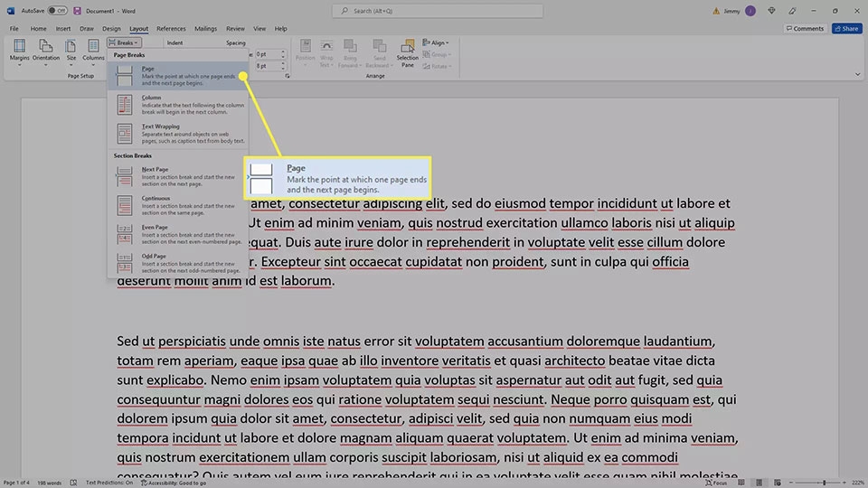Open the Selection Pane

(408, 53)
